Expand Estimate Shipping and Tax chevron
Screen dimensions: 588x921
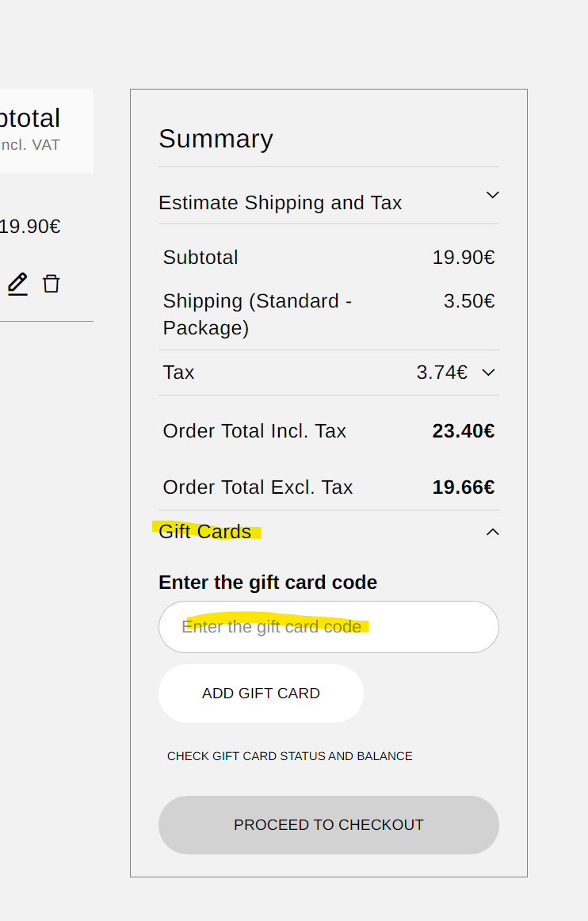click(492, 195)
